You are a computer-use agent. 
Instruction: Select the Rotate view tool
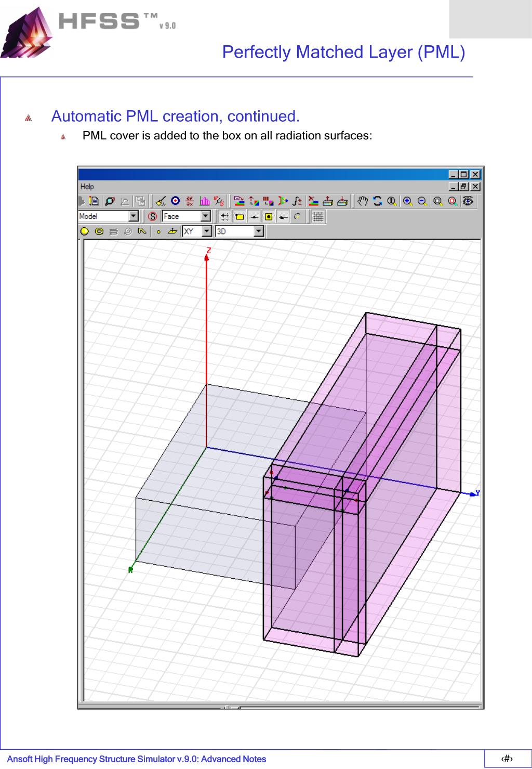coord(377,201)
